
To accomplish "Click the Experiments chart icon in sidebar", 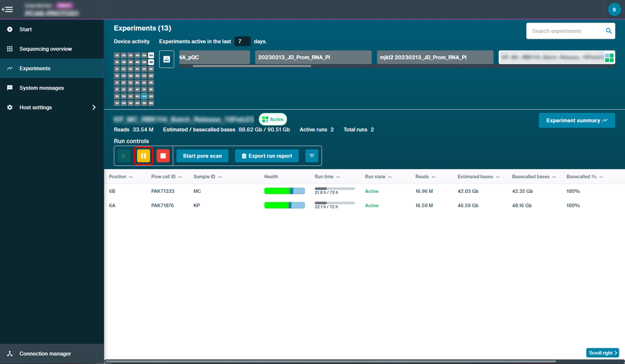I will 9,69.
